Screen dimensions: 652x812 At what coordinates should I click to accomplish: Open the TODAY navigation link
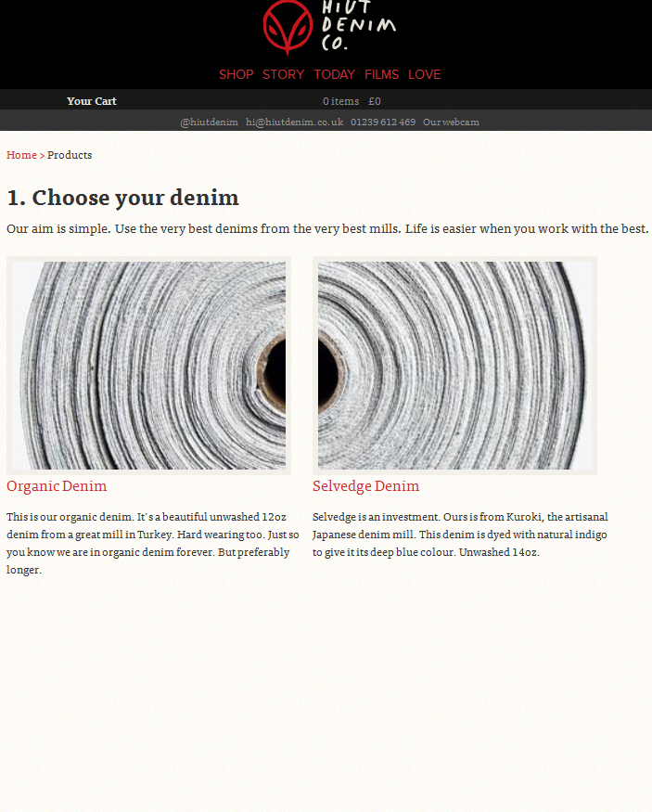click(x=334, y=74)
